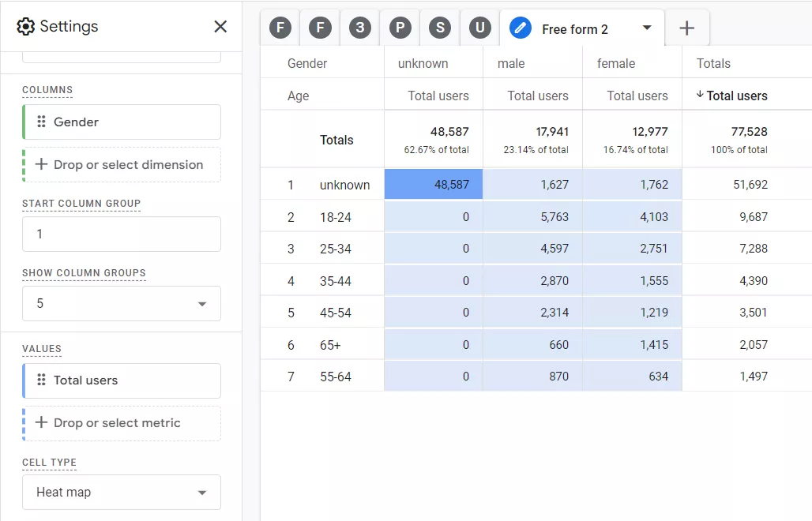
Task: Click the highlighted 48,587 heat map cell
Action: point(434,184)
